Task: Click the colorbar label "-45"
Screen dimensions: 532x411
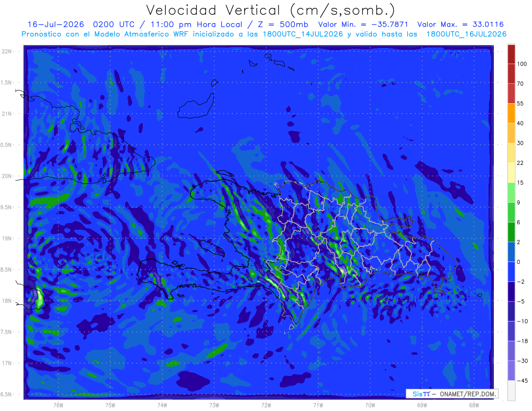Action: click(x=522, y=381)
